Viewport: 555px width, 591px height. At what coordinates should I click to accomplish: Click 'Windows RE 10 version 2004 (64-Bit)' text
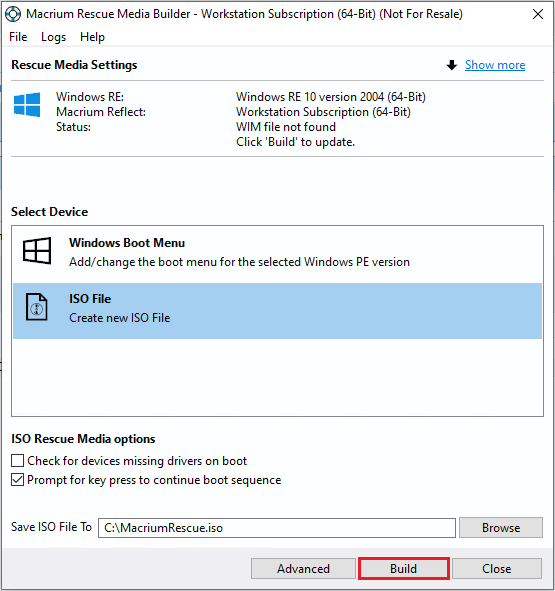coord(331,97)
